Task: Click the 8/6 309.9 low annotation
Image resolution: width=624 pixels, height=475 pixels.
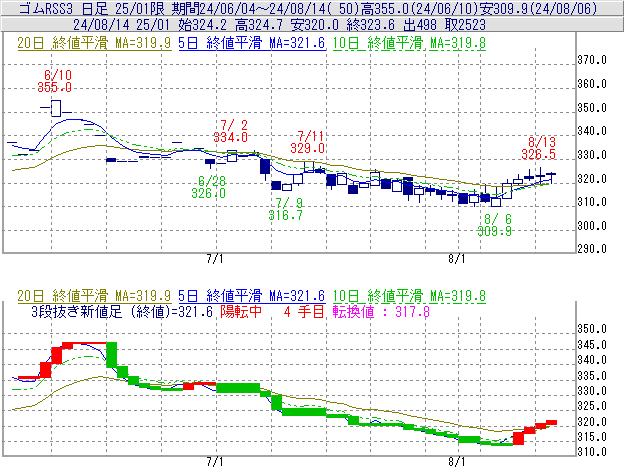Action: tap(495, 225)
